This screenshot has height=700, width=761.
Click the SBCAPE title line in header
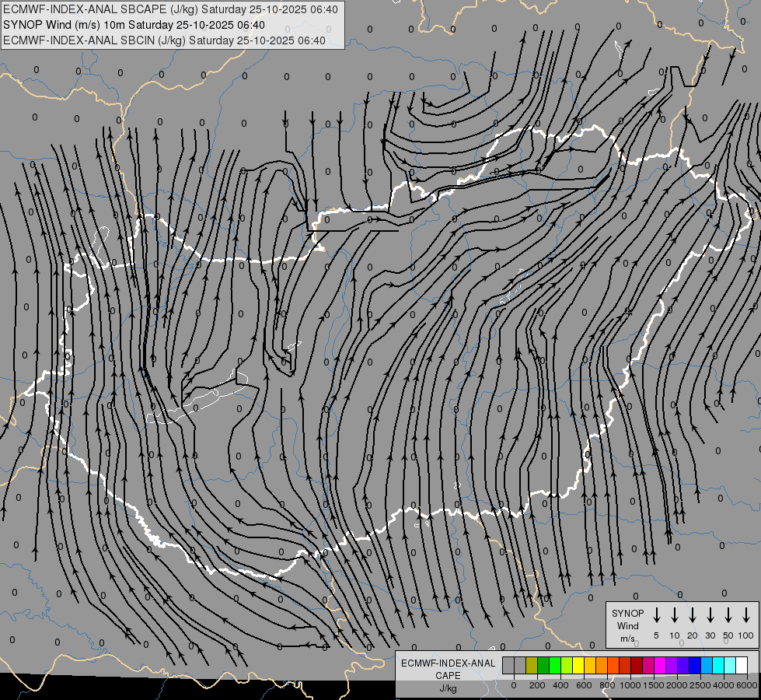(x=170, y=9)
